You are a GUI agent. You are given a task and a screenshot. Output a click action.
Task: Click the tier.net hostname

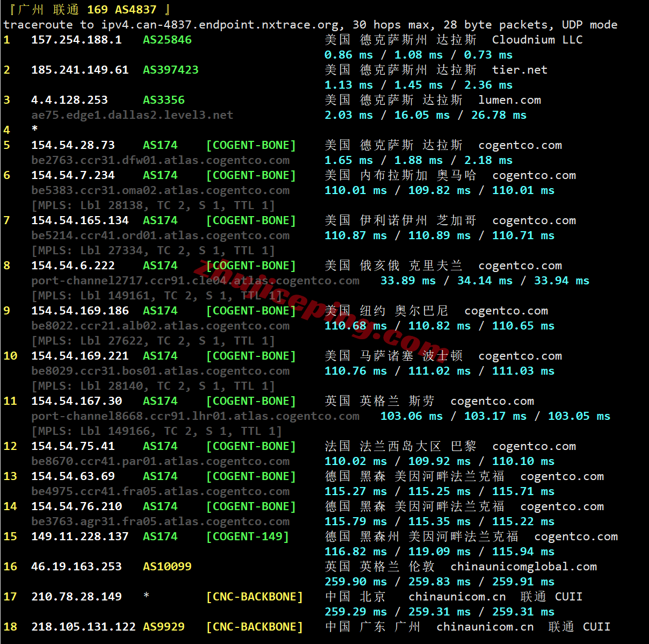click(520, 70)
